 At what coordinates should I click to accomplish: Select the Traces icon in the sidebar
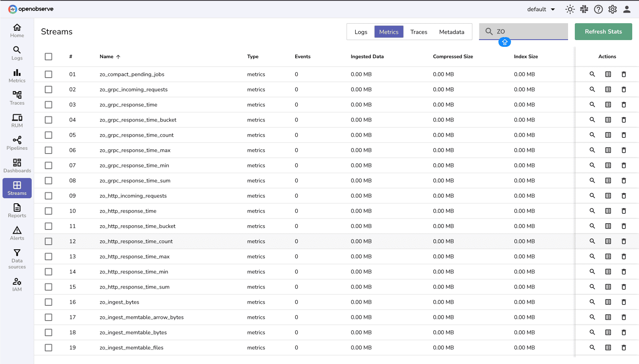point(17,98)
